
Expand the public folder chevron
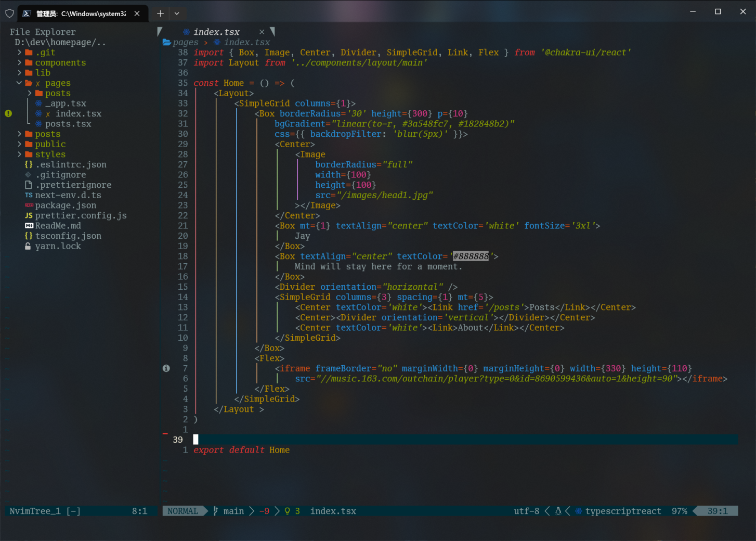point(19,144)
